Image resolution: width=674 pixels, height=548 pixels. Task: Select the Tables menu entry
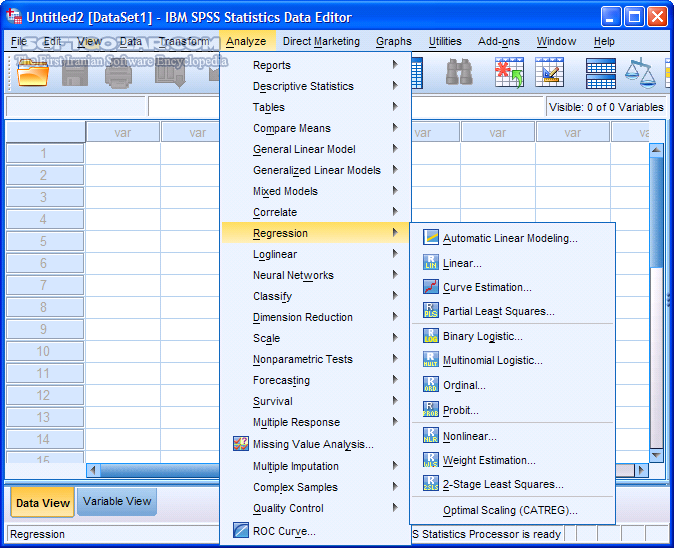(316, 107)
